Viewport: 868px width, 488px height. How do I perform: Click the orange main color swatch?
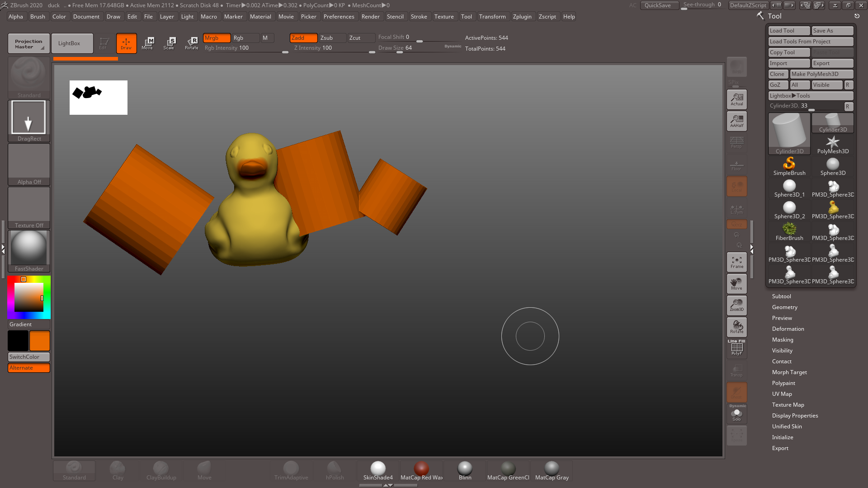40,341
